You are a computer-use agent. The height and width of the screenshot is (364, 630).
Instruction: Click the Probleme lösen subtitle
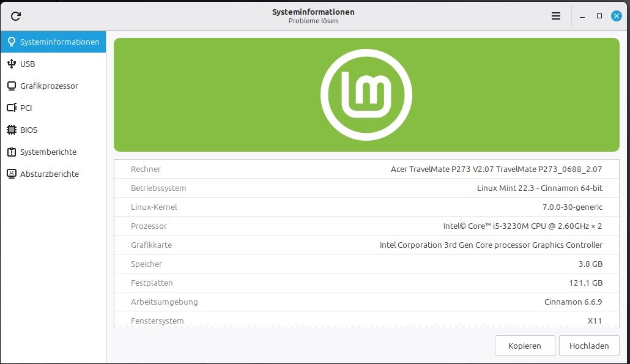coord(313,21)
